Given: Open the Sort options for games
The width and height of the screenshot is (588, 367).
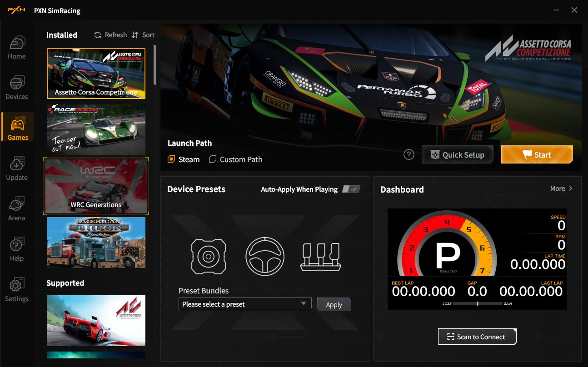Looking at the screenshot, I should [143, 35].
